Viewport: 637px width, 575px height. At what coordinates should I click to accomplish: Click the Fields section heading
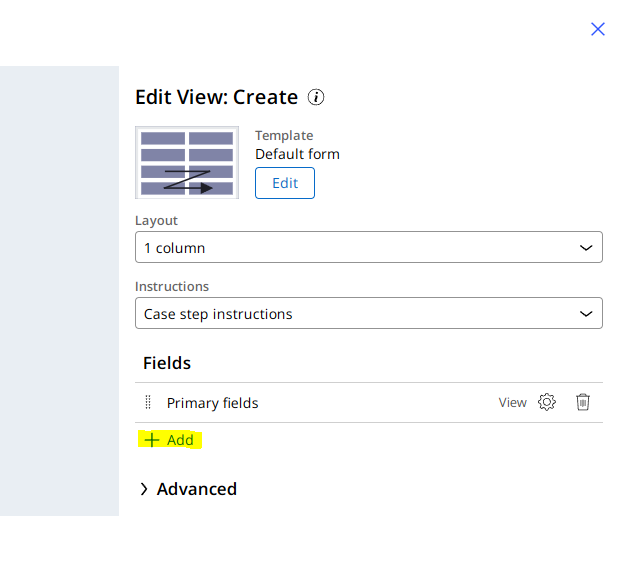tap(167, 363)
